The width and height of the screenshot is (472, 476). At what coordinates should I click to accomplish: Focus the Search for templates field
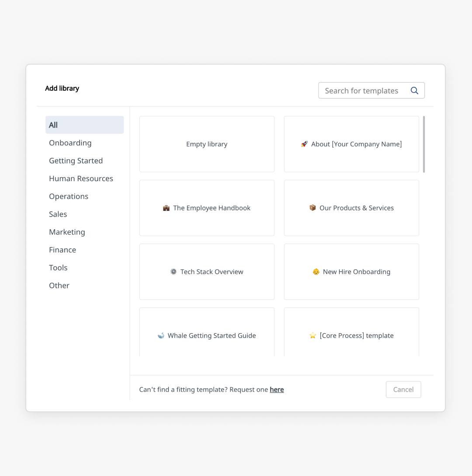(x=371, y=90)
